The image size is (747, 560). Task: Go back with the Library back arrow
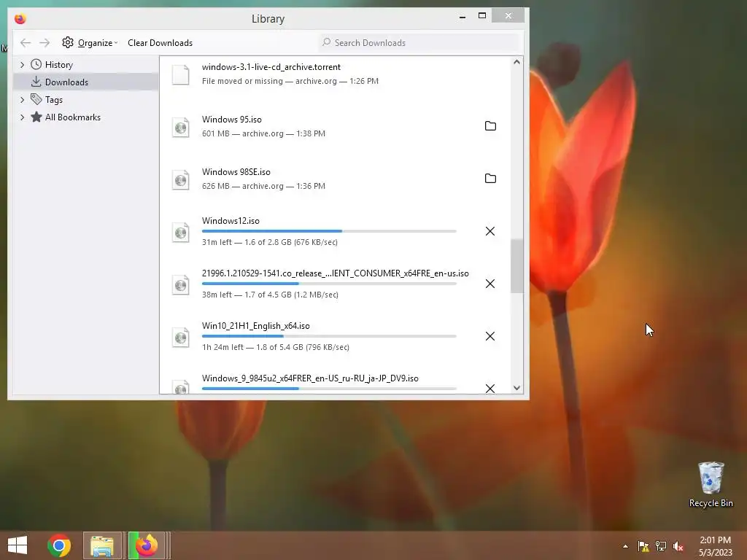pos(26,43)
